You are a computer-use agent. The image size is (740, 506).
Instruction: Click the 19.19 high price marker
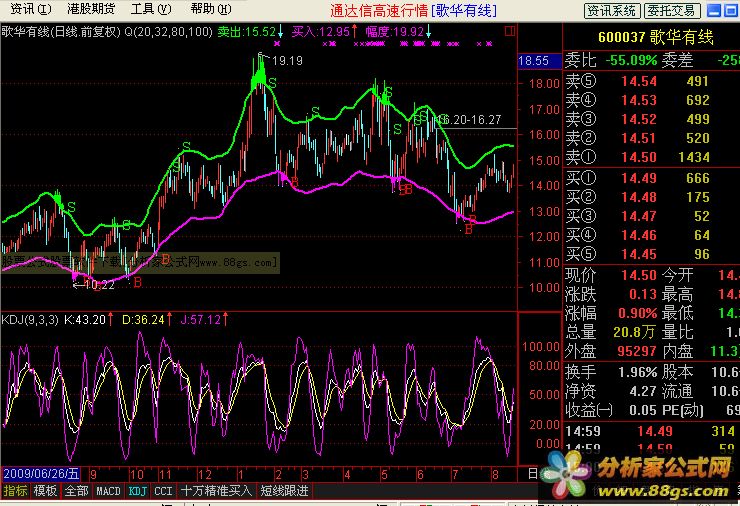287,60
